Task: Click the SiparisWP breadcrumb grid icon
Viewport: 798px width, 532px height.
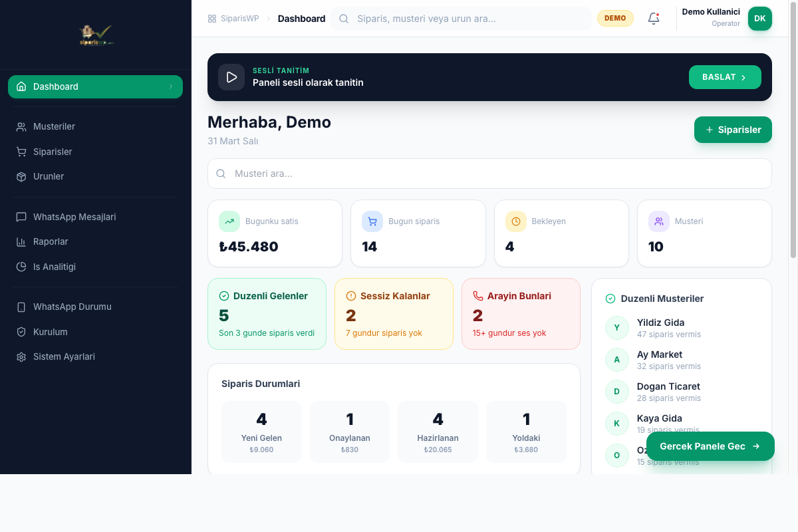Action: (212, 19)
